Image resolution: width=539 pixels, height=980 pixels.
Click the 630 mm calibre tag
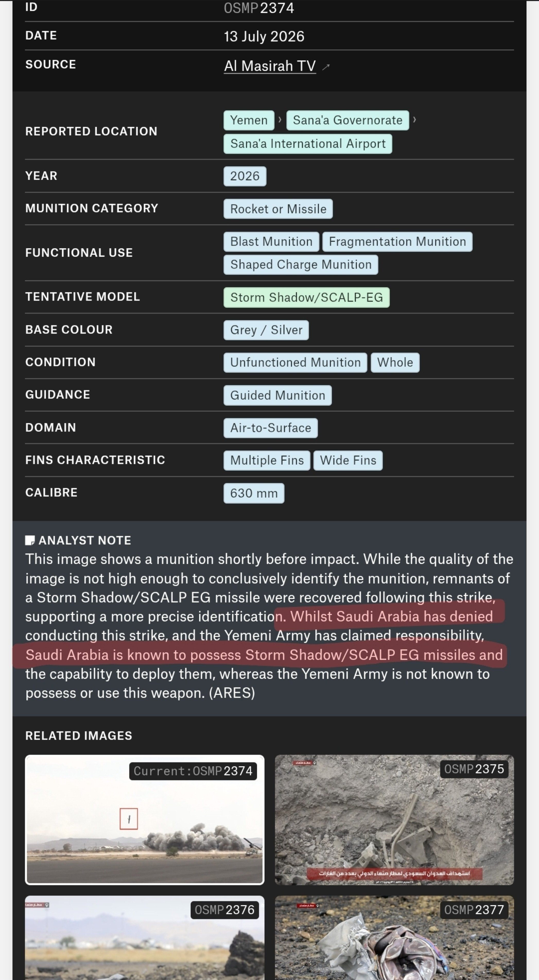click(x=254, y=493)
